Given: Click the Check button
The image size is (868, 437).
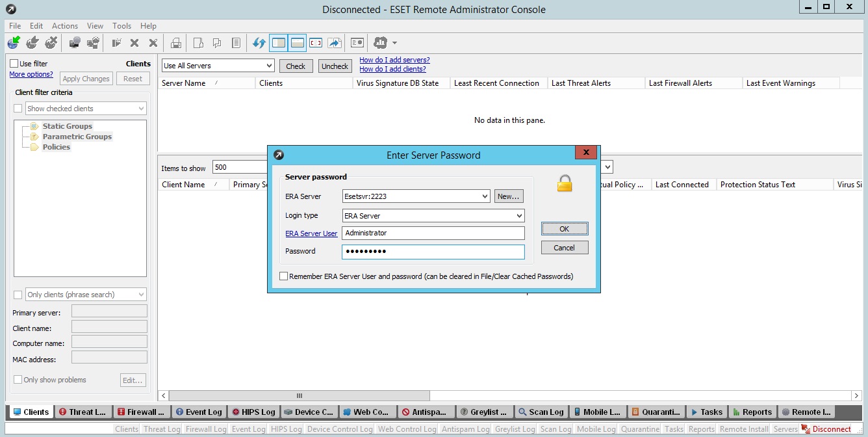Looking at the screenshot, I should (296, 66).
